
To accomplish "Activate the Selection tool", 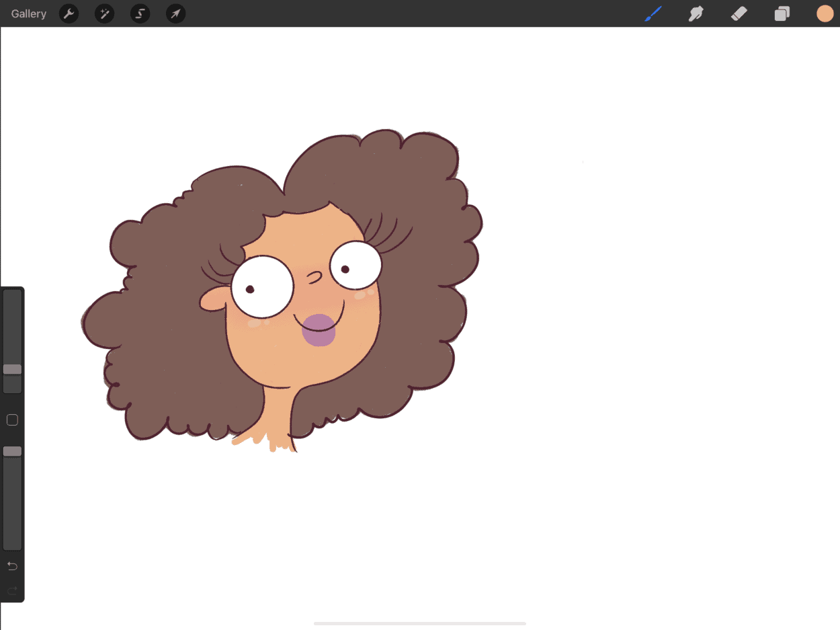I will coord(140,13).
